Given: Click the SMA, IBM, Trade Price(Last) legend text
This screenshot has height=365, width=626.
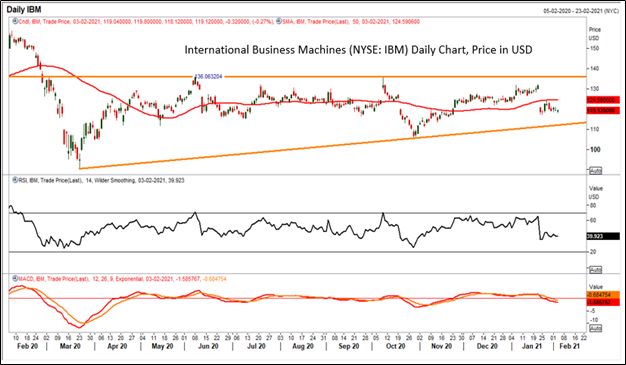Looking at the screenshot, I should point(351,22).
